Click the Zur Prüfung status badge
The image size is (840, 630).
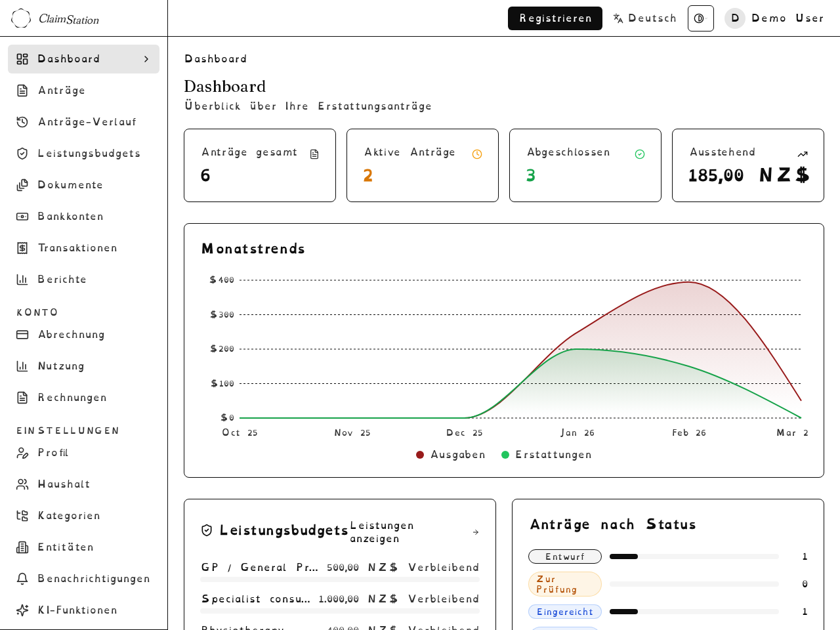pyautogui.click(x=565, y=584)
